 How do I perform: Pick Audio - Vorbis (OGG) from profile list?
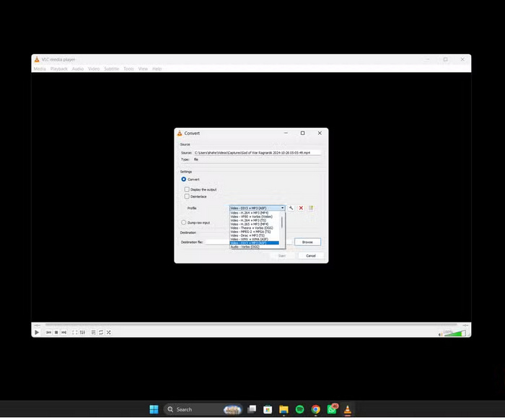pos(245,247)
